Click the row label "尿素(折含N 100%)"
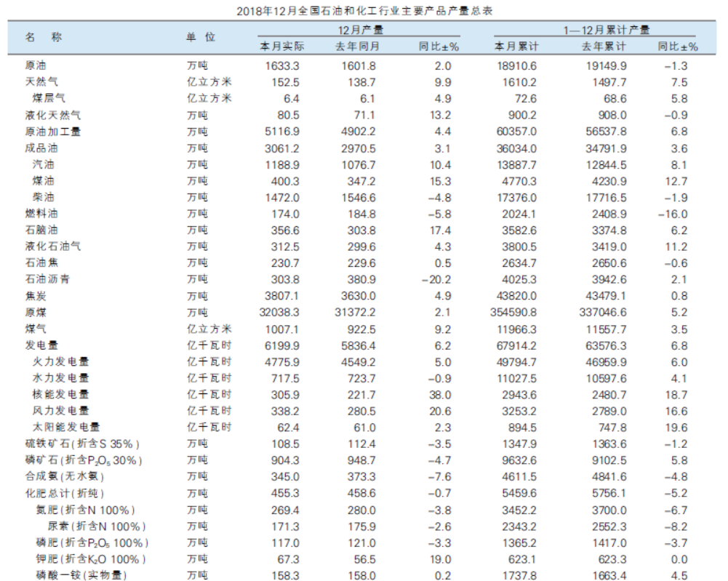The width and height of the screenshot is (728, 581). coord(97,526)
